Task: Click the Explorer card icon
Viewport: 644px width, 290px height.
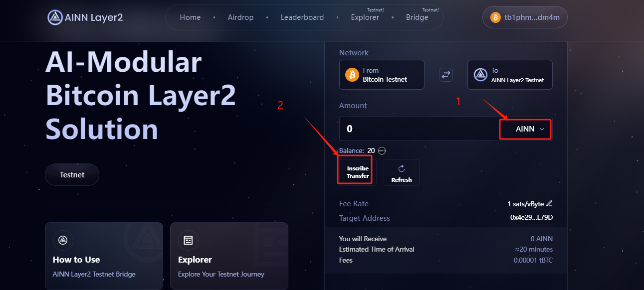Action: [188, 240]
